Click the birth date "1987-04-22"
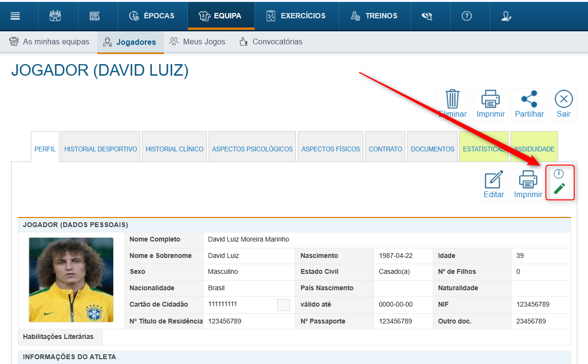Viewport: 588px width, 364px height. click(396, 256)
